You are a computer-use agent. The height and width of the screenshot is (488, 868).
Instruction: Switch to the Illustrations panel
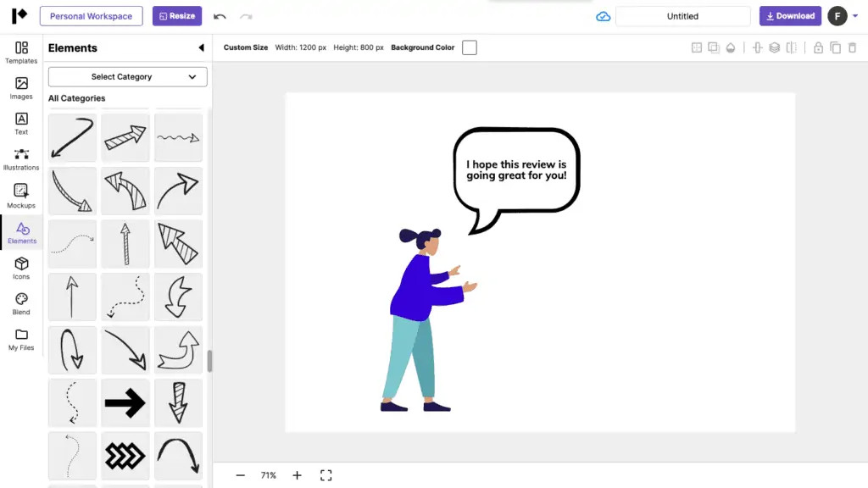coord(21,159)
